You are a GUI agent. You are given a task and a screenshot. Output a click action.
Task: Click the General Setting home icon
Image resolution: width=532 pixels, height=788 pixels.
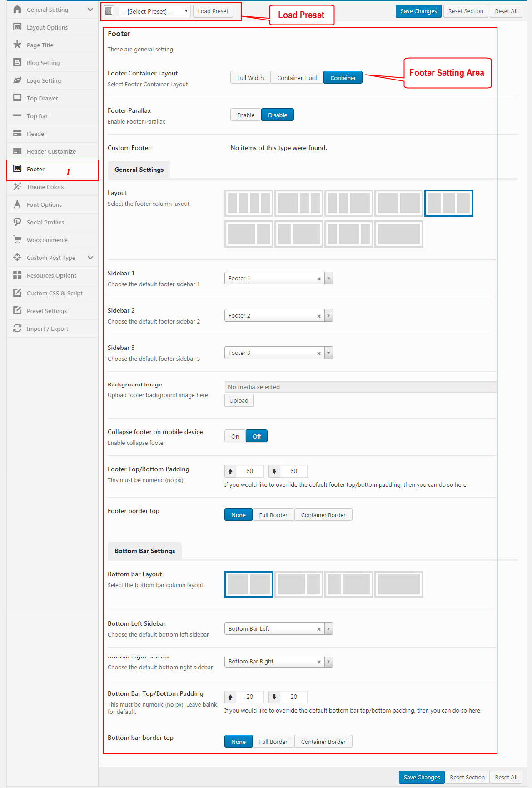click(x=17, y=10)
